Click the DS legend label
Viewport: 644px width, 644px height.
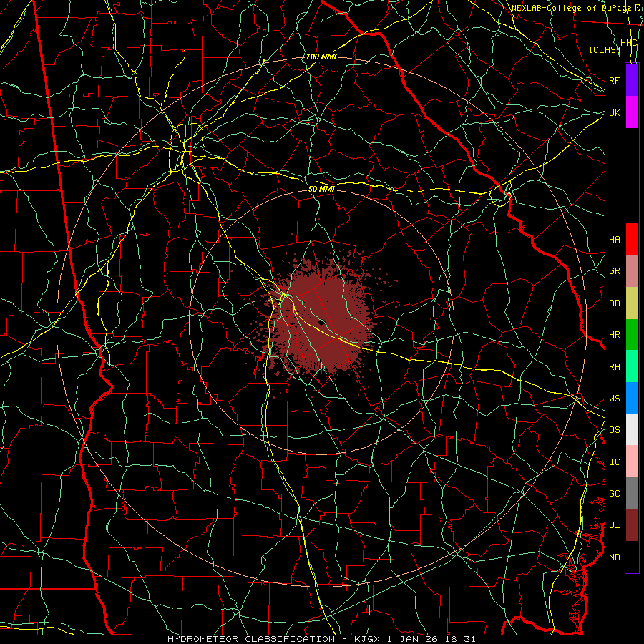[614, 430]
